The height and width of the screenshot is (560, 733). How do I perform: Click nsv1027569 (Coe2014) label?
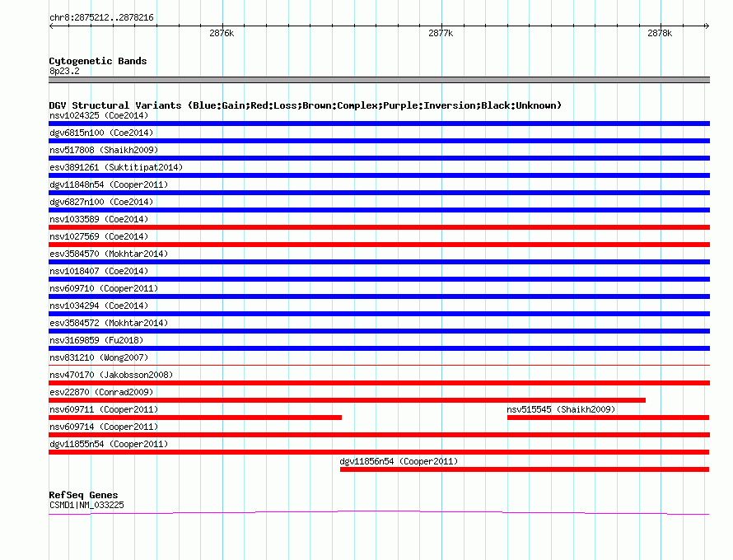(x=99, y=236)
